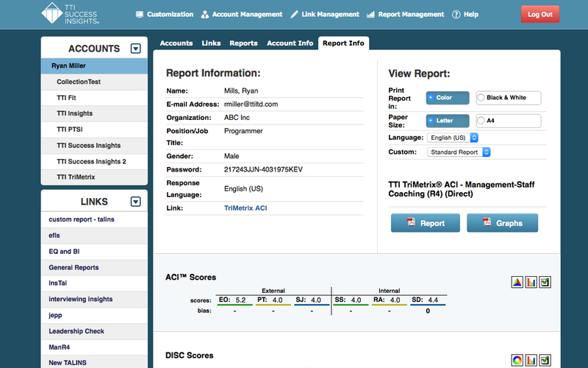
Task: Select Black & White print option
Action: 509,98
